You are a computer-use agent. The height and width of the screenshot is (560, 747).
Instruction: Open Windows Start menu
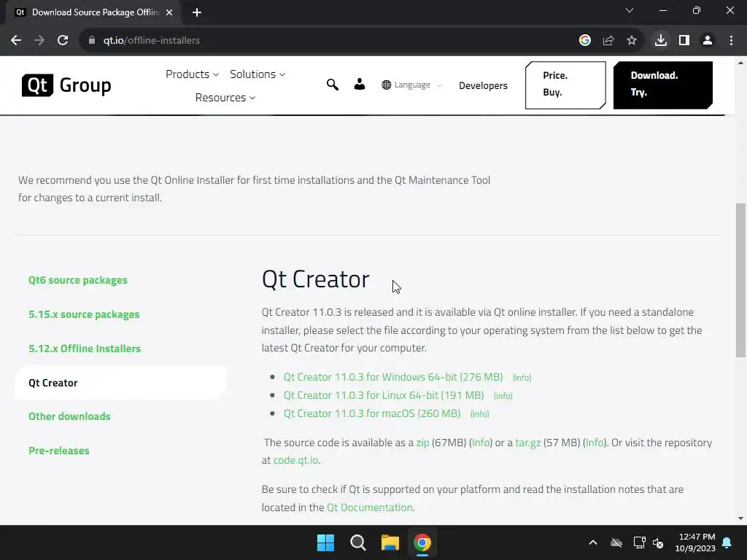(326, 542)
